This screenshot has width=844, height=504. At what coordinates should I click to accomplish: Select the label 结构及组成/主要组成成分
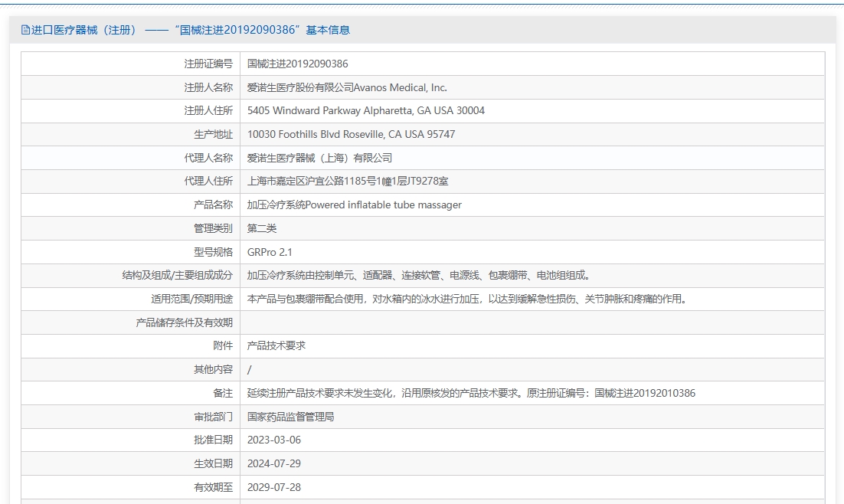(178, 276)
